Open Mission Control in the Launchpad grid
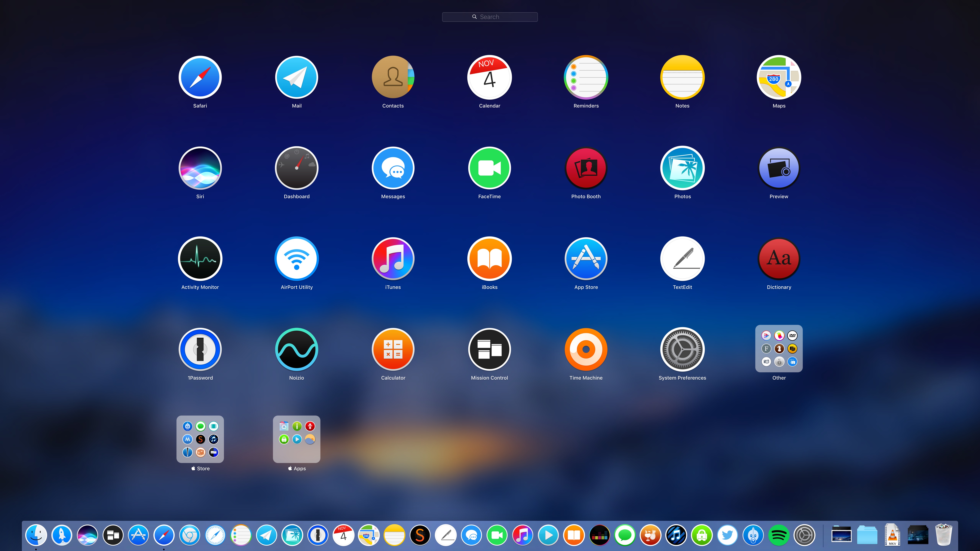This screenshot has width=980, height=551. click(490, 350)
